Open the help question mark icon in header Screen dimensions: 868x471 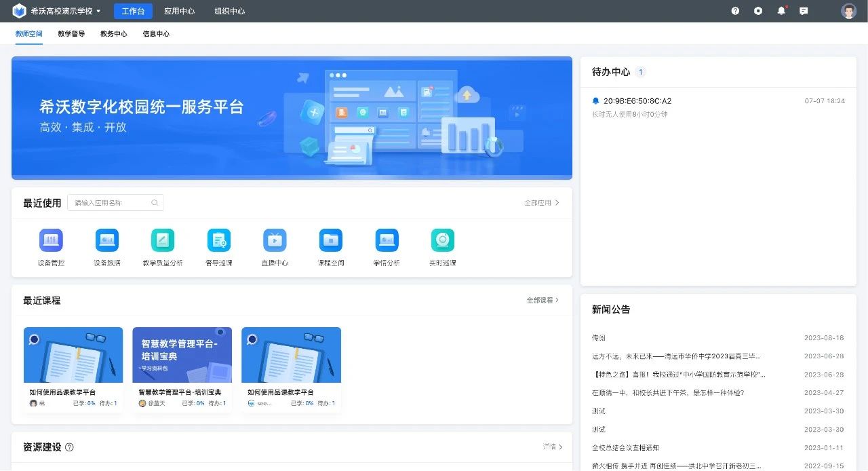pos(735,11)
